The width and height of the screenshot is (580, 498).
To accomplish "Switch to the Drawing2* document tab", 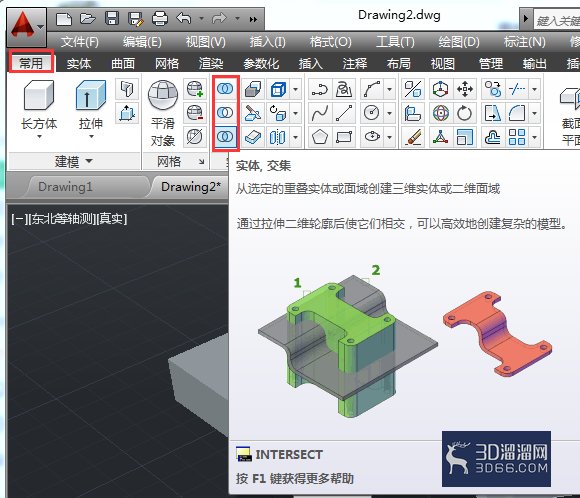I will point(190,186).
